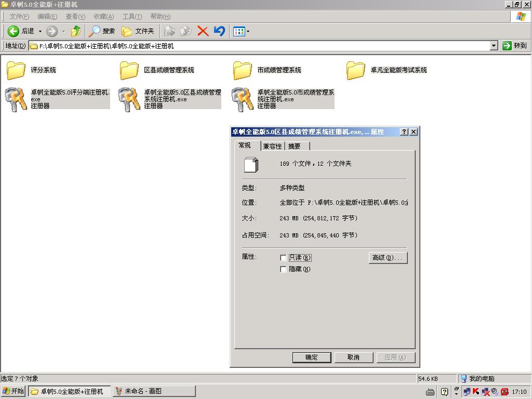Click the address bar path field
The image size is (532, 399).
pyautogui.click(x=260, y=46)
